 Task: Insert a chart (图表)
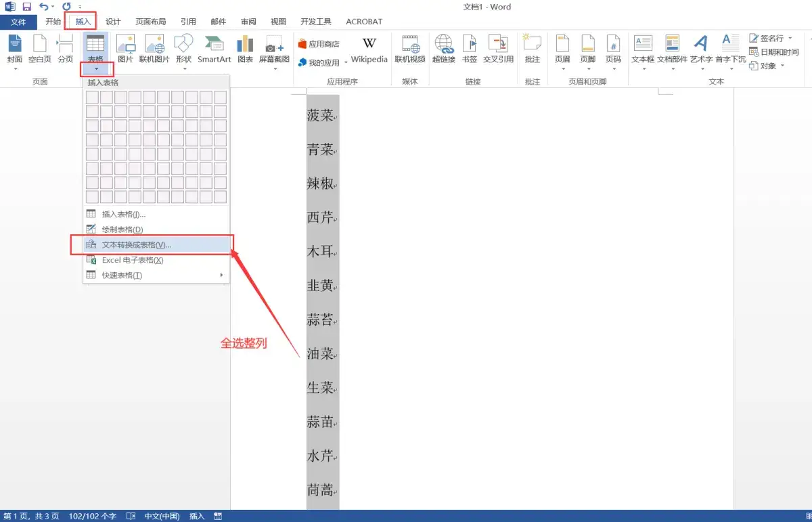pos(245,51)
